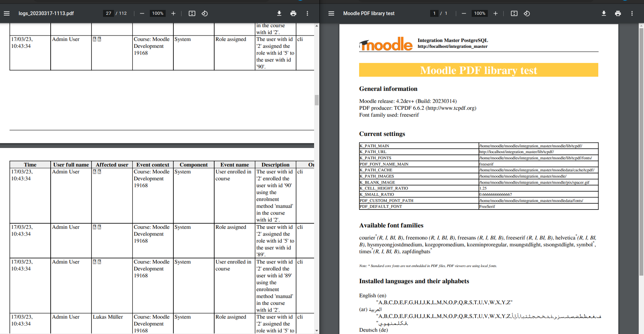644x334 pixels.
Task: Download the Moodle PDF library test
Action: tap(604, 13)
